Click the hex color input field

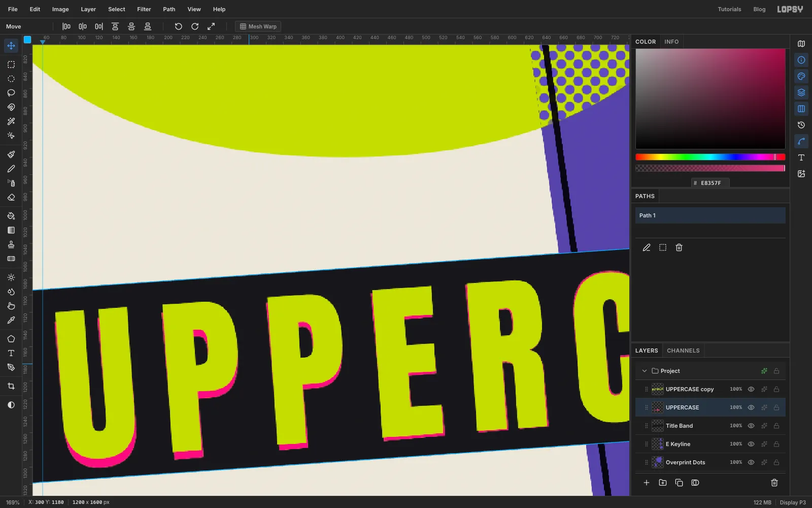coord(710,183)
